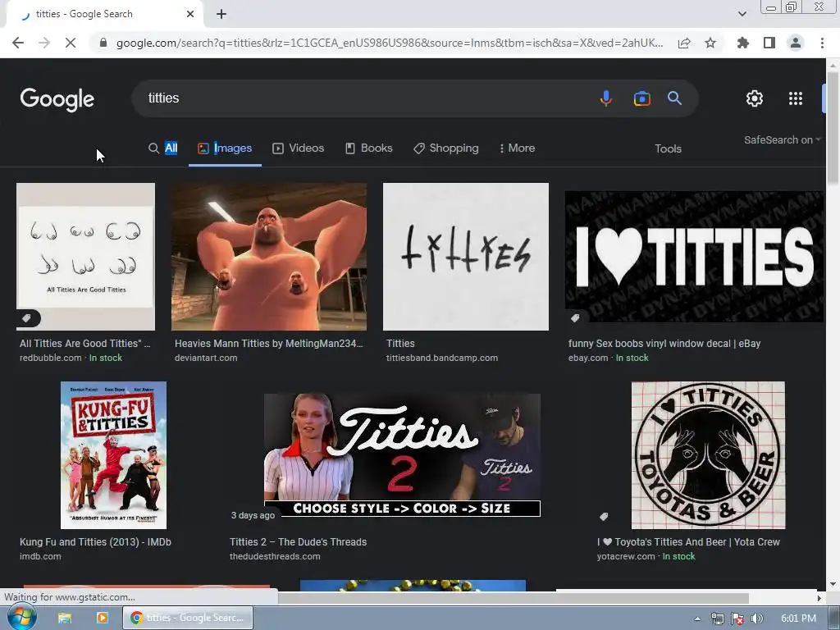Image resolution: width=840 pixels, height=630 pixels.
Task: Click inside the search text field
Action: tap(364, 98)
